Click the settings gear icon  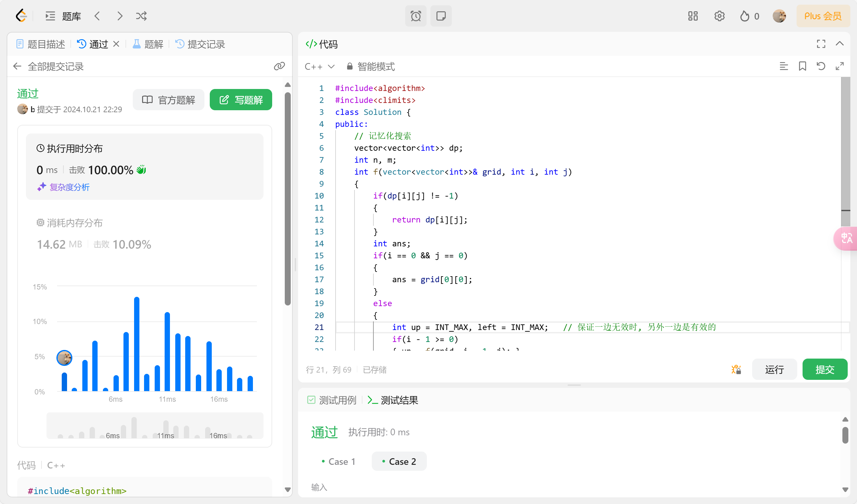pos(719,16)
